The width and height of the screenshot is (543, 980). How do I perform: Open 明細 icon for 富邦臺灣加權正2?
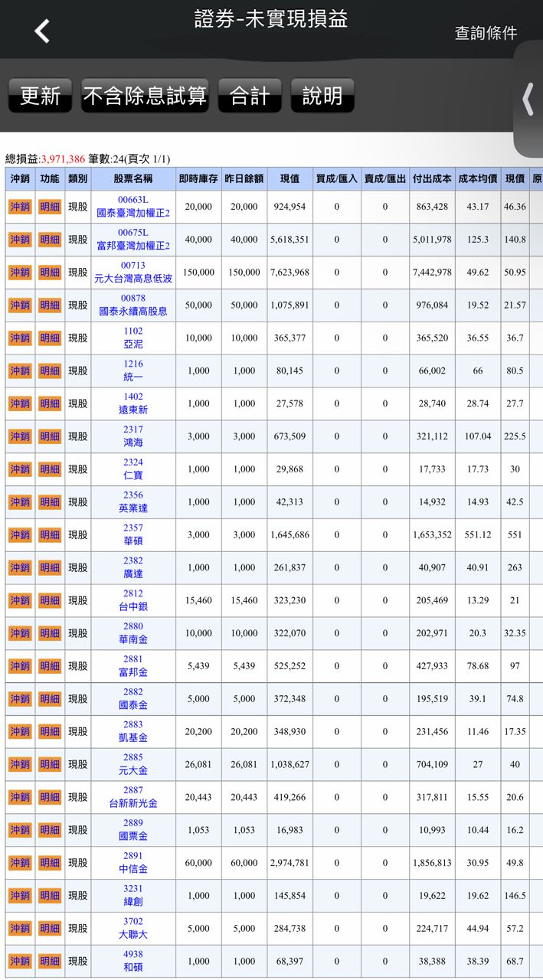(x=50, y=240)
